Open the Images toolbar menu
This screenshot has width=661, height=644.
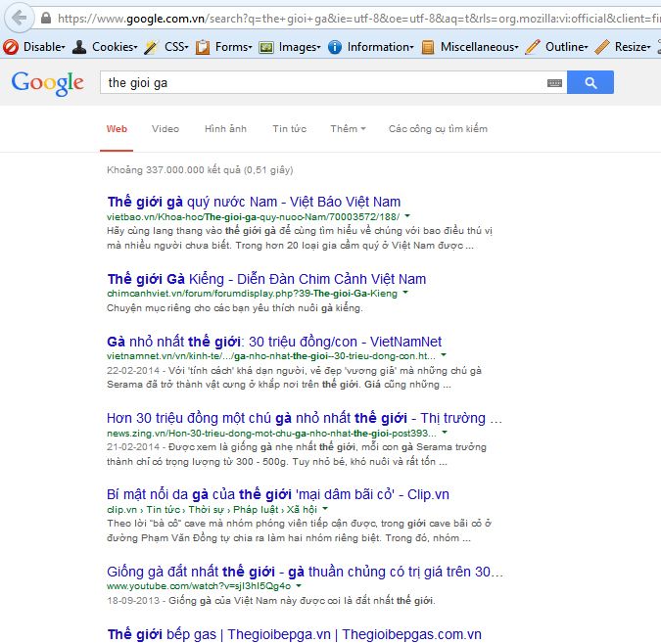coord(290,47)
